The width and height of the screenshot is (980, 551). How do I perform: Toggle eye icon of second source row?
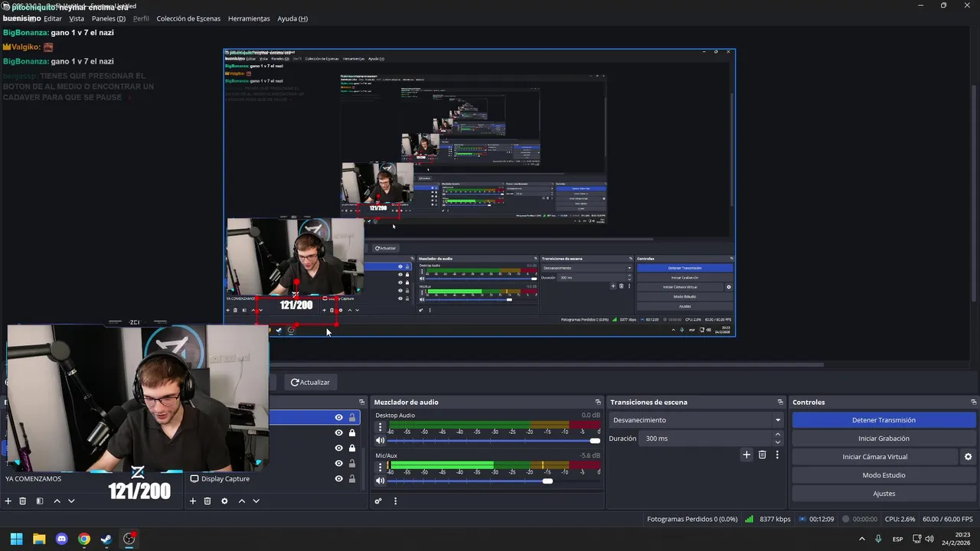[x=338, y=432]
